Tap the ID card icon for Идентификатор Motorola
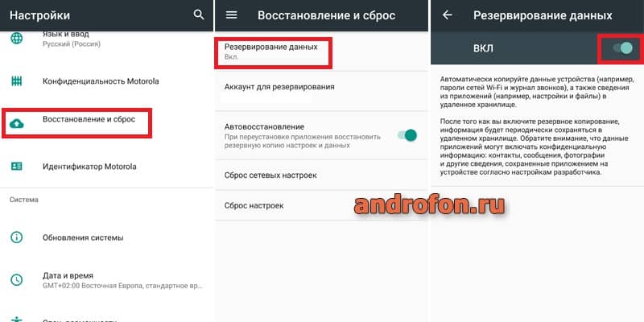 click(x=16, y=167)
